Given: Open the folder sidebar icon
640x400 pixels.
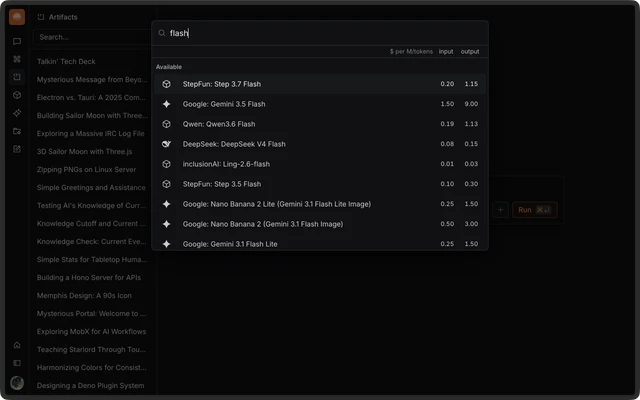Looking at the screenshot, I should [x=17, y=131].
